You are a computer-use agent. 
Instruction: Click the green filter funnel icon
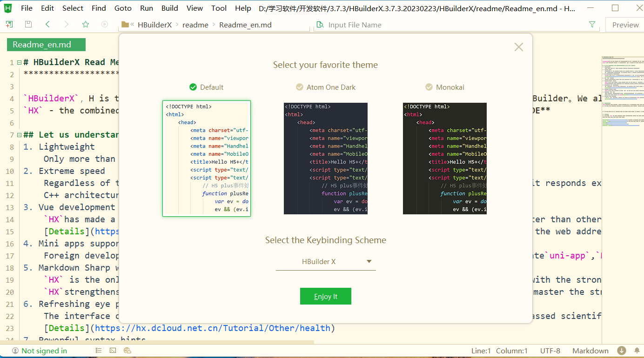tap(592, 25)
